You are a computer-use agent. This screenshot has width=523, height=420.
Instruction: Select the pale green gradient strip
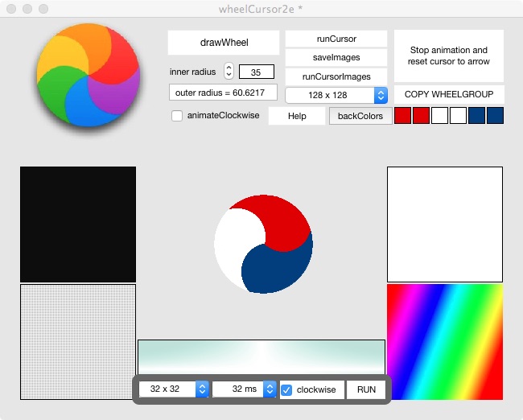click(261, 356)
